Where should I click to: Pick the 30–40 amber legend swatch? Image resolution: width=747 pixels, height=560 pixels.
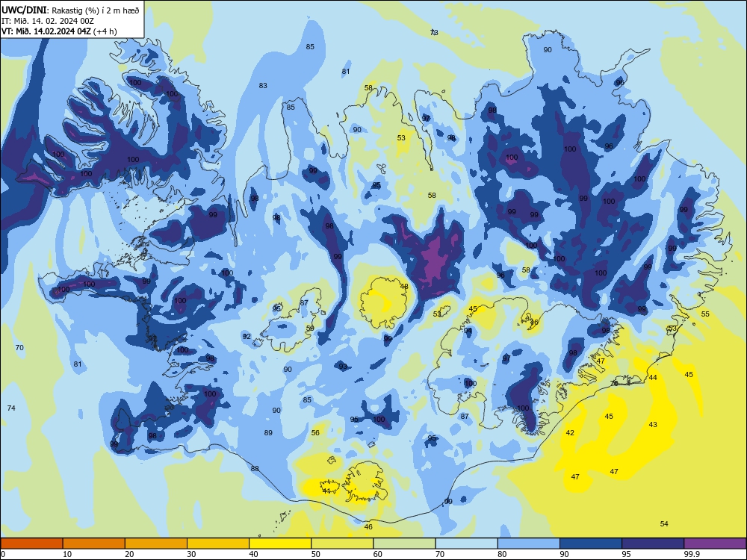coord(218,544)
